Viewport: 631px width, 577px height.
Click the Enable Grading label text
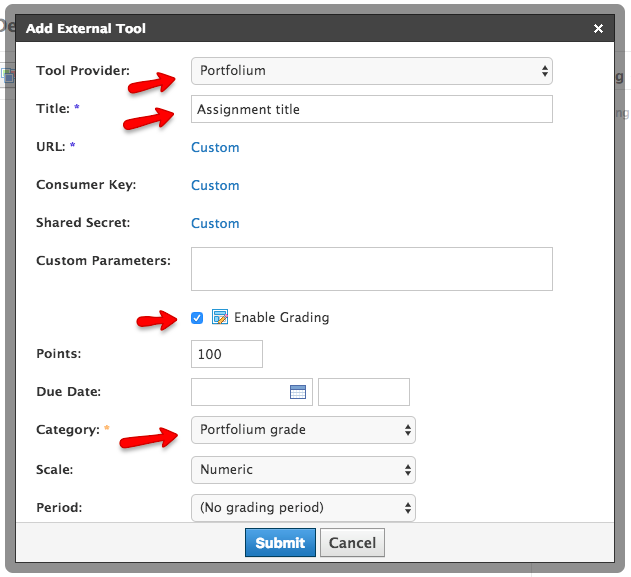click(x=282, y=317)
